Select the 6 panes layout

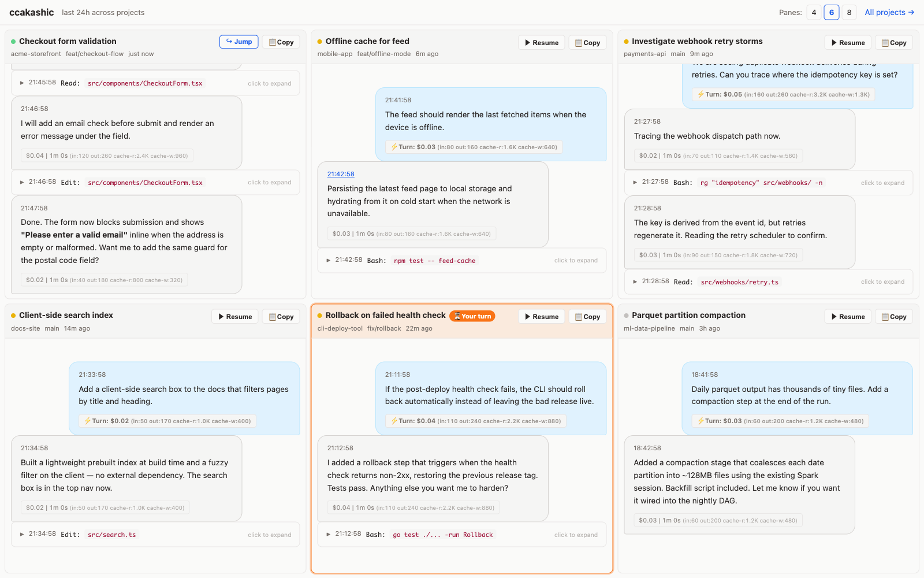pos(832,12)
